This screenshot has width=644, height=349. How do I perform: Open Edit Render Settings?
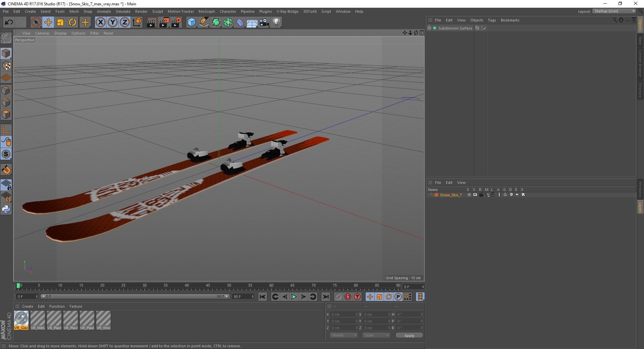[176, 22]
